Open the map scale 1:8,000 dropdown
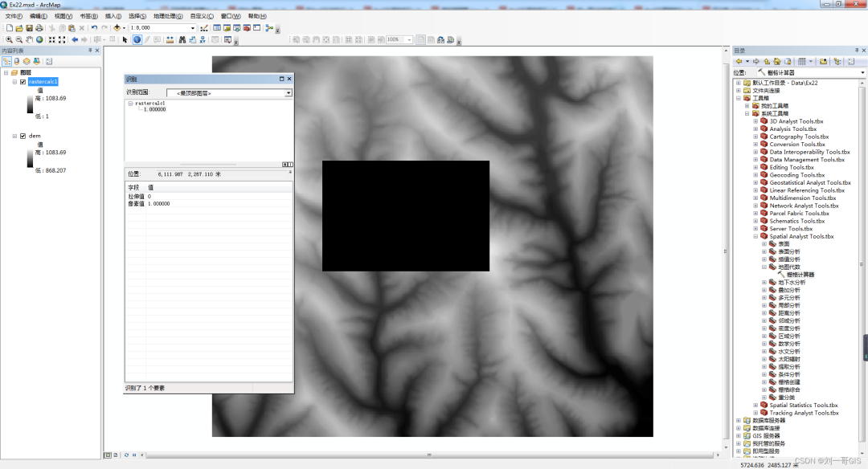This screenshot has width=868, height=469. 193,27
